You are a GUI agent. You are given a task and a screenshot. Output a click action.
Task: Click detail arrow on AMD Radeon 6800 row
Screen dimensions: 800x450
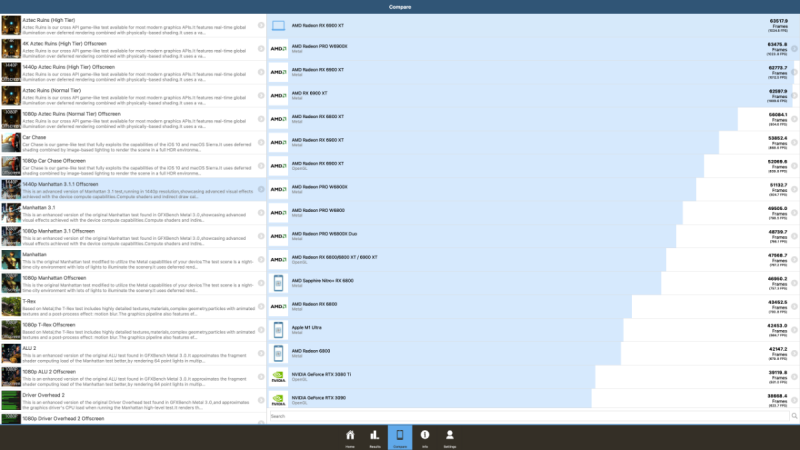[794, 354]
